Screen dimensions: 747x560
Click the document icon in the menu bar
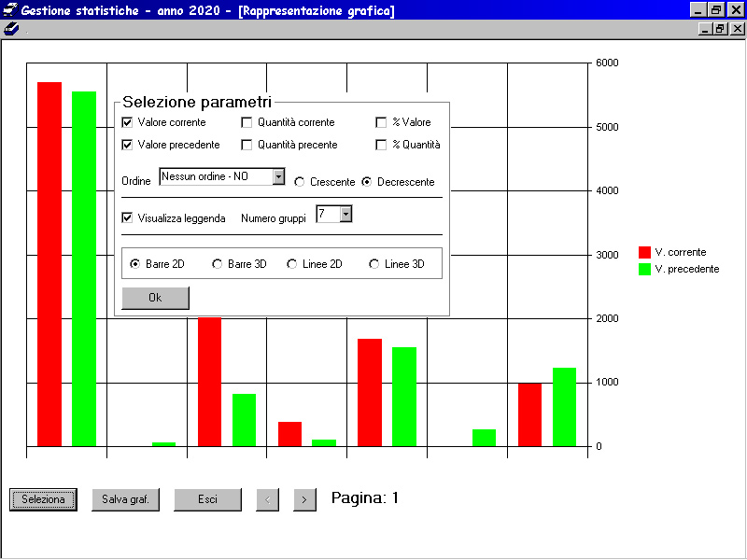11,29
